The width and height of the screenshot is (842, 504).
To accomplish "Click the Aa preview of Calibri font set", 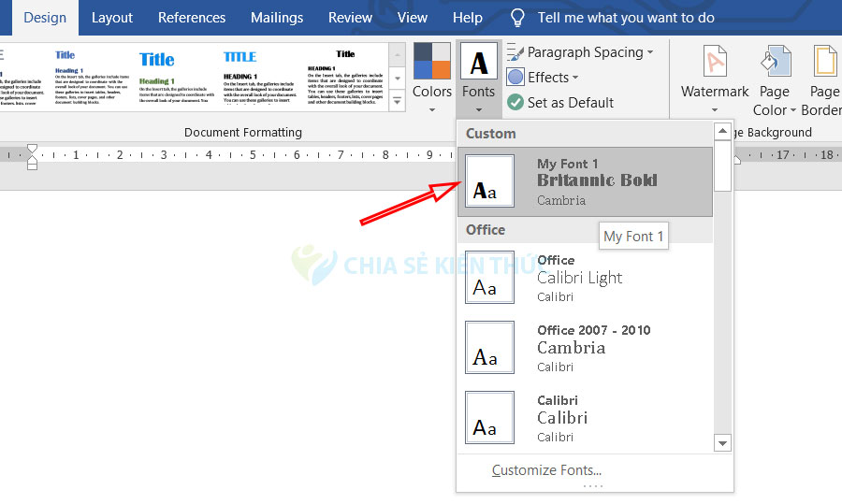I will (x=489, y=418).
